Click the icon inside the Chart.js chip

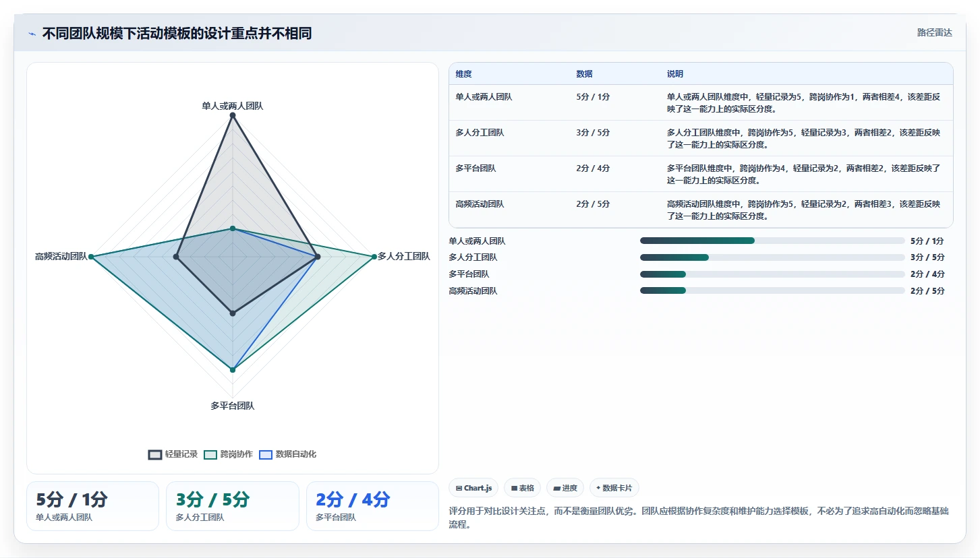pos(459,488)
